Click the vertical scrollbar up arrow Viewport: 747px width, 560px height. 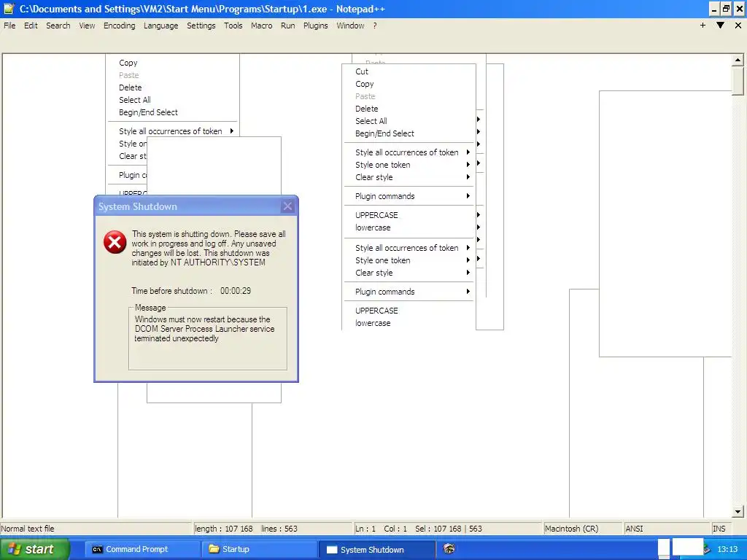(738, 60)
